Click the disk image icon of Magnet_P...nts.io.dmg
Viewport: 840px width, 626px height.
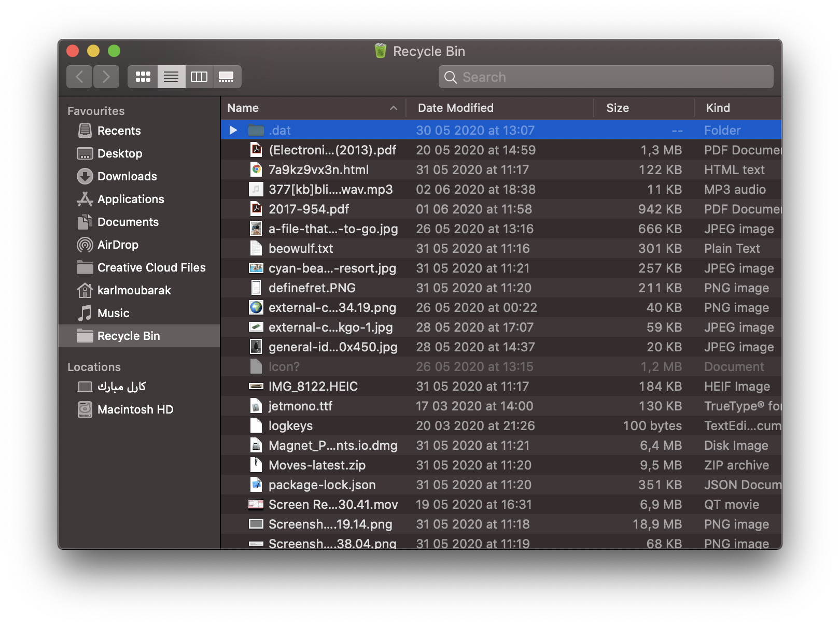256,445
